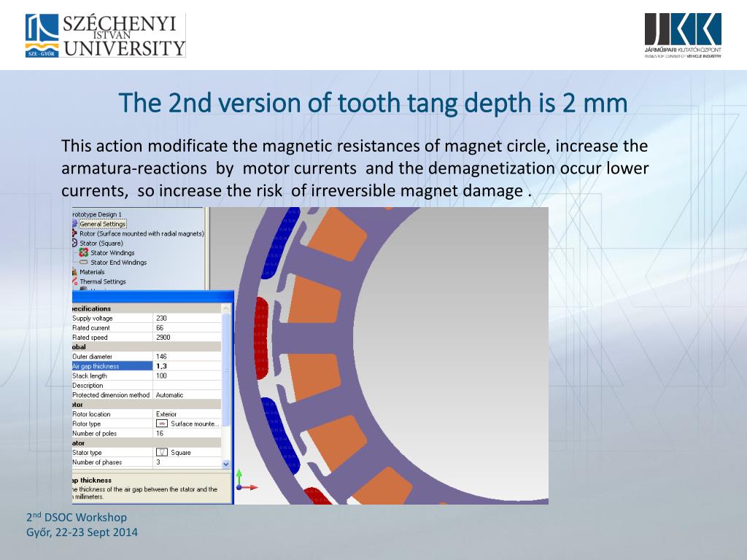Click the slide title about tooth tang depth
The width and height of the screenshot is (747, 560).
tap(373, 102)
